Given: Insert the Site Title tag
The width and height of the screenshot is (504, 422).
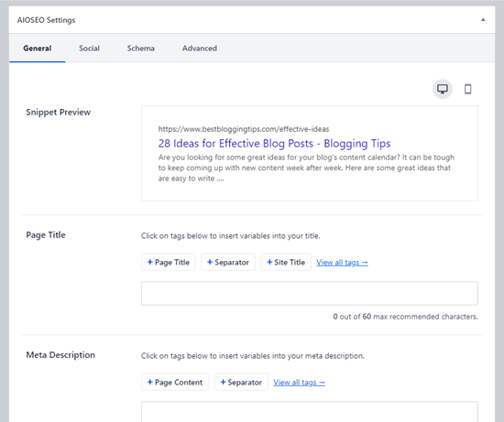Looking at the screenshot, I should pos(286,262).
